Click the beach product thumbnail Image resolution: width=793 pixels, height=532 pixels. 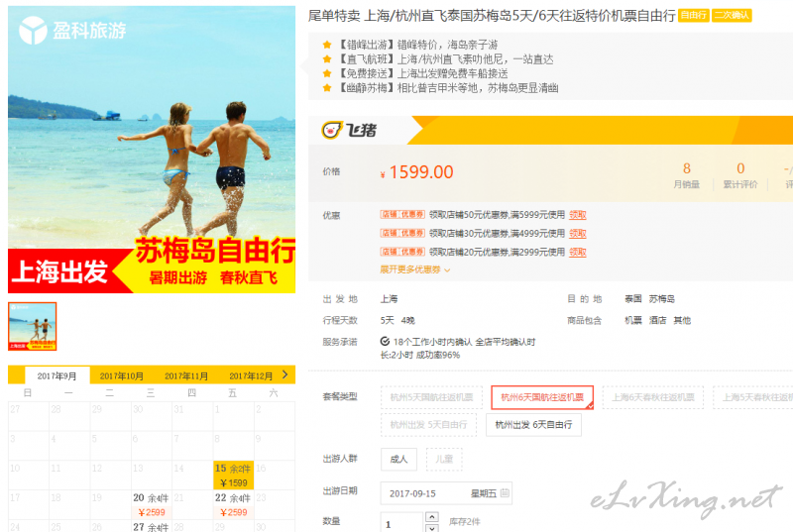[33, 326]
